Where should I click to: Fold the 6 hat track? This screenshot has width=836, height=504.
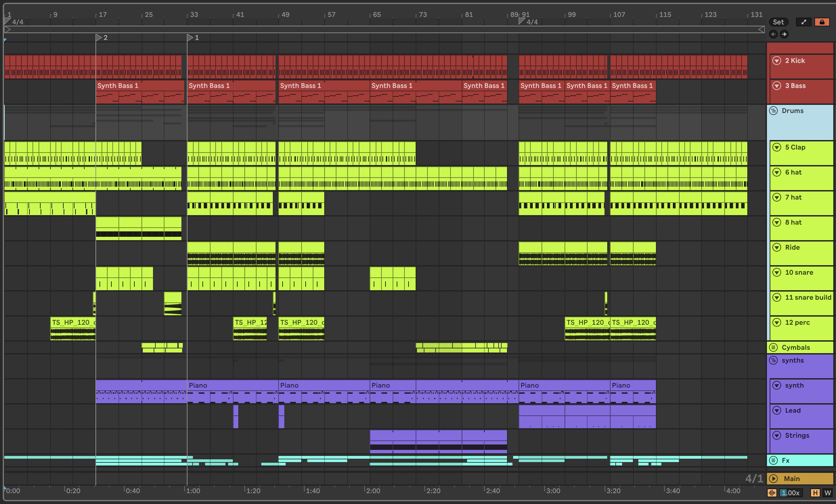tap(777, 172)
